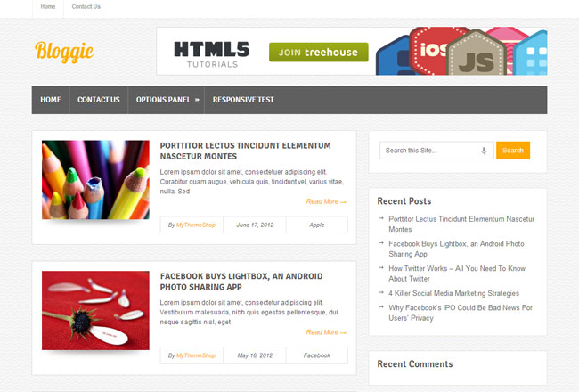
Task: Click the 'June 17, 2012' date
Action: click(x=255, y=225)
